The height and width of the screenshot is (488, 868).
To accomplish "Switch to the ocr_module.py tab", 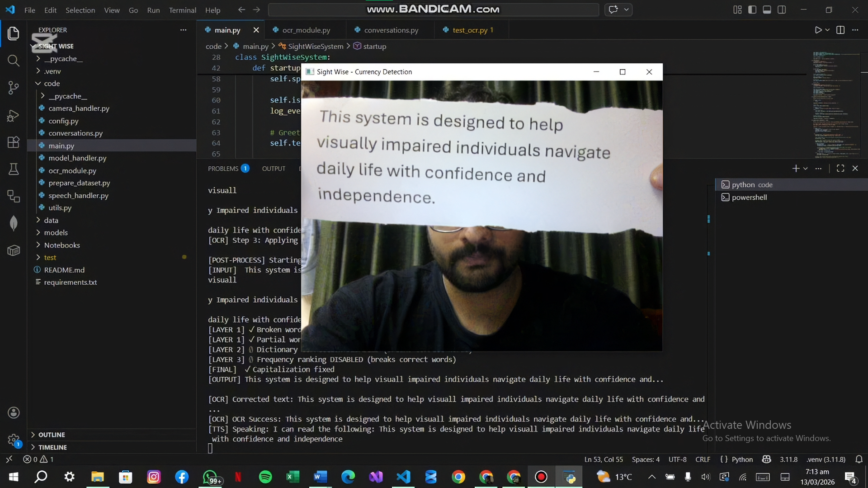I will coord(306,30).
